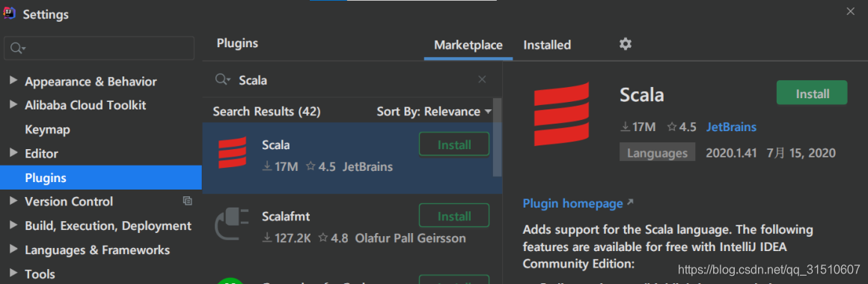Click the settings search magnifier icon
The width and height of the screenshot is (868, 284).
point(18,48)
